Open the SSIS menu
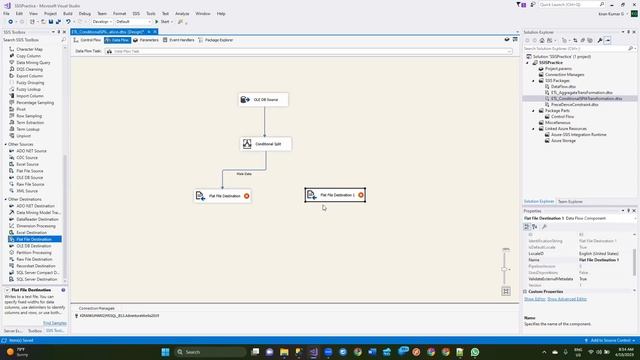640x360 pixels. (136, 13)
